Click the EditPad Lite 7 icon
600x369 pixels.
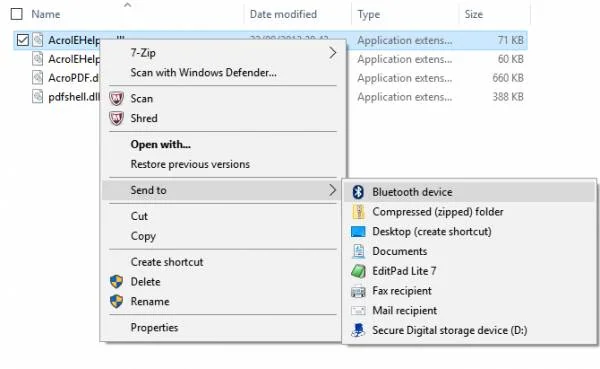tap(358, 271)
